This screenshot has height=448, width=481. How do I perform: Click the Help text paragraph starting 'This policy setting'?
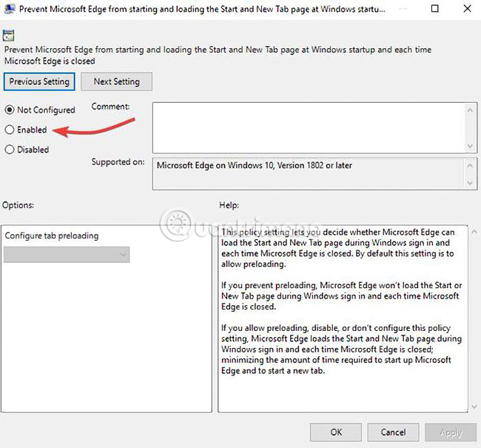tap(337, 248)
